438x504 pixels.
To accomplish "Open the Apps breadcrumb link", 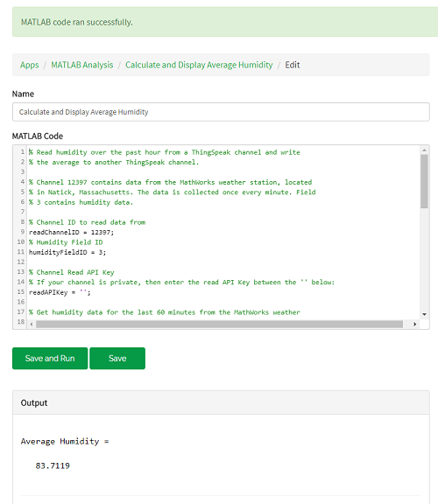I will coord(29,65).
